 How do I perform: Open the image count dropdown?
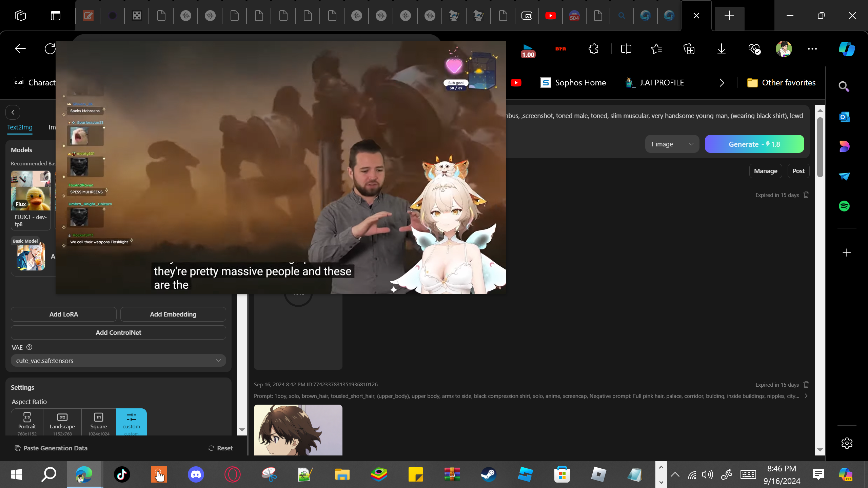point(672,144)
